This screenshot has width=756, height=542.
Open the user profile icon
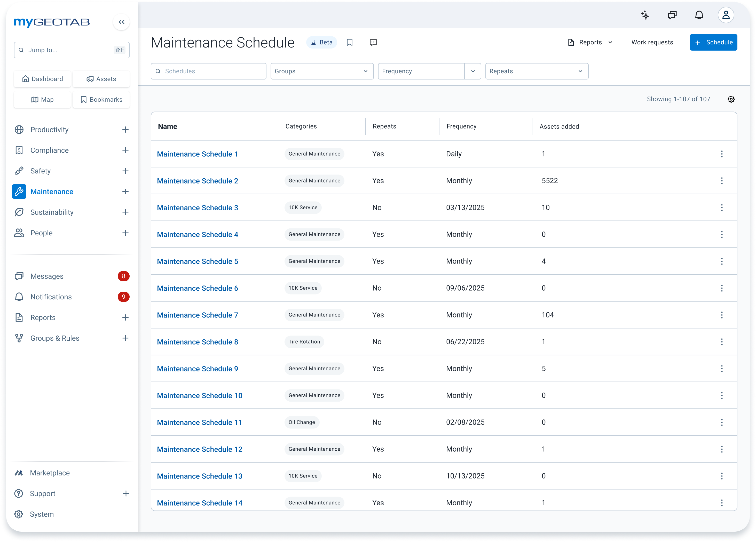click(x=726, y=15)
